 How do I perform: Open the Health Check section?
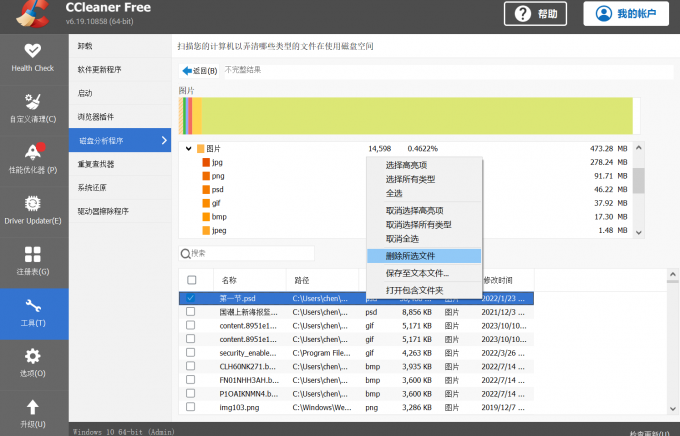coord(33,58)
